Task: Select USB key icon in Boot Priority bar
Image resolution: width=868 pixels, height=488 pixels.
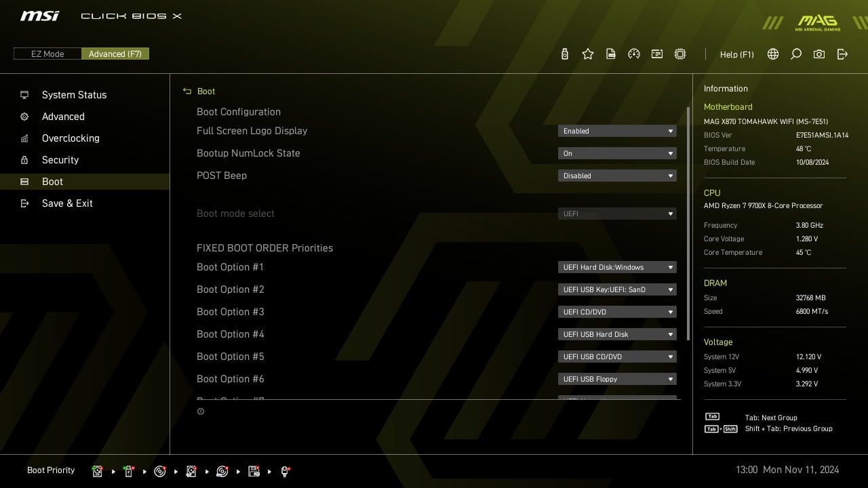Action: point(129,471)
